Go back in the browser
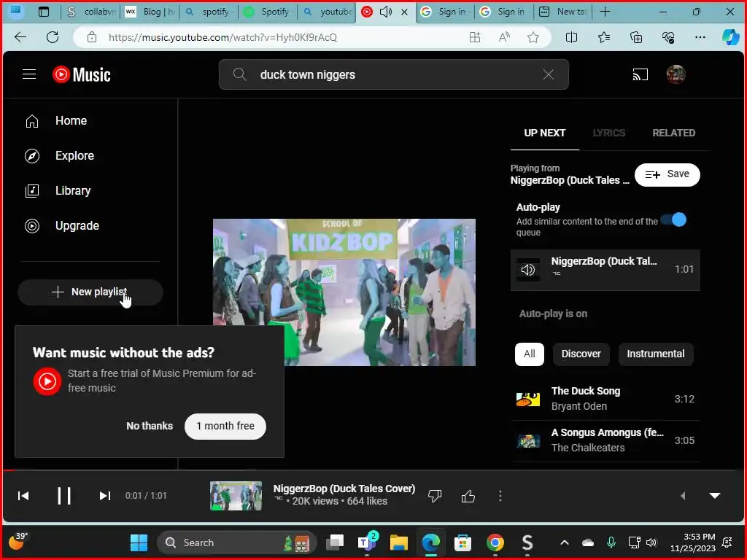Screen dimensions: 747x560 coord(20,37)
